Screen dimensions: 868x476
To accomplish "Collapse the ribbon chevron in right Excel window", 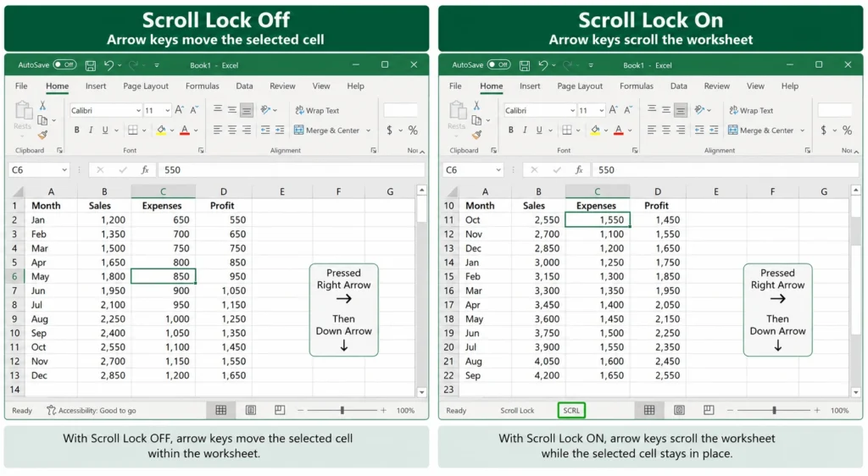I will click(x=856, y=151).
